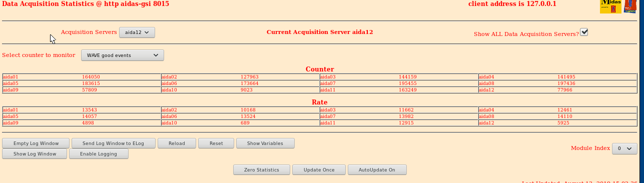Image resolution: width=644 pixels, height=183 pixels.
Task: Select Rate value 13982 for aida07
Action: tap(406, 116)
